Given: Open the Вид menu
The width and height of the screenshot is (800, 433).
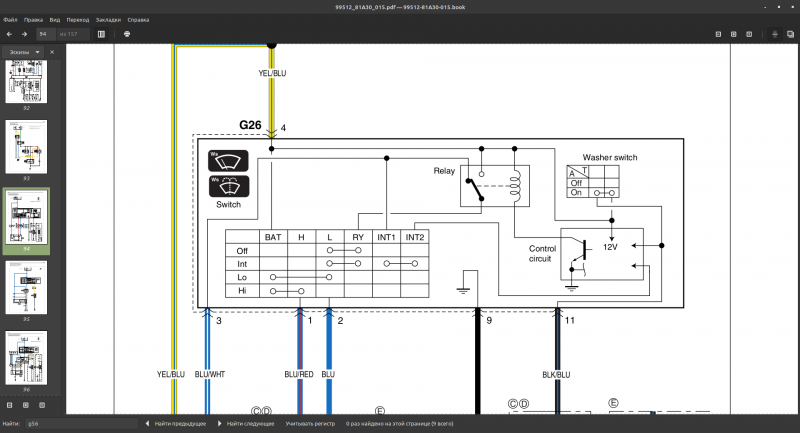Looking at the screenshot, I should coord(55,20).
